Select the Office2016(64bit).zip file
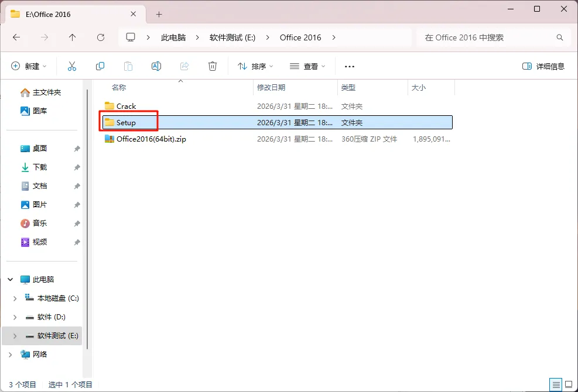The width and height of the screenshot is (578, 392). [x=277, y=139]
